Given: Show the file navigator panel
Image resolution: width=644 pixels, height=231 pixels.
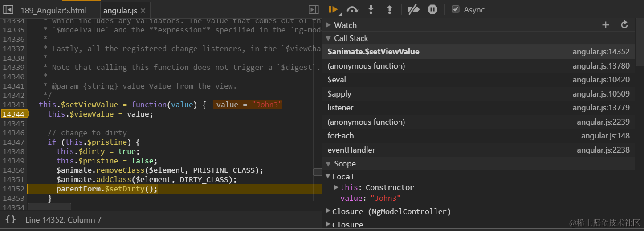Looking at the screenshot, I should tap(8, 10).
